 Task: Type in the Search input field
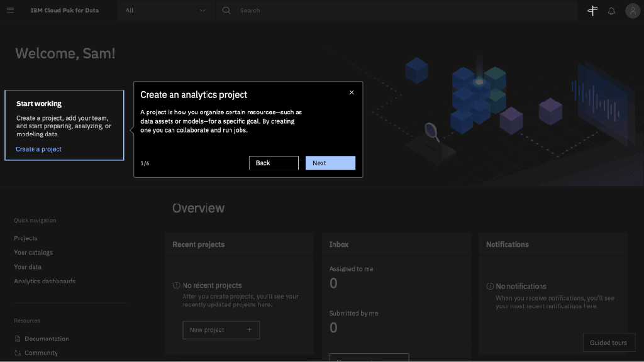coord(402,11)
